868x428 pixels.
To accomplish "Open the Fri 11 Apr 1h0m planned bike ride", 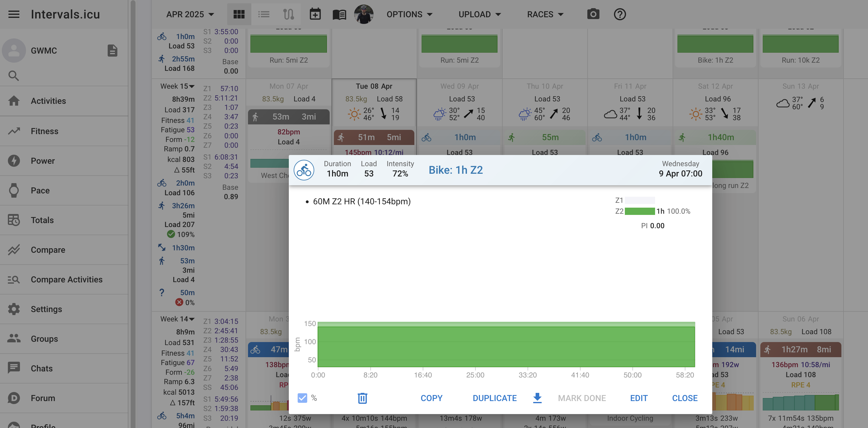I will 630,137.
